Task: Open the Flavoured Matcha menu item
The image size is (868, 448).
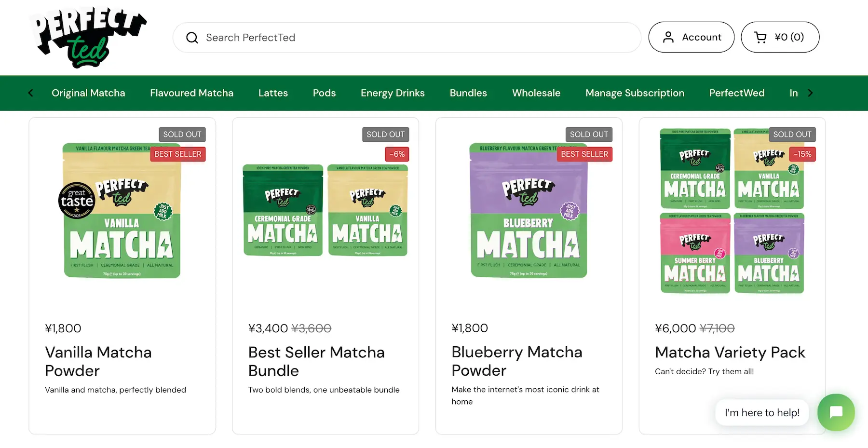Action: click(191, 93)
